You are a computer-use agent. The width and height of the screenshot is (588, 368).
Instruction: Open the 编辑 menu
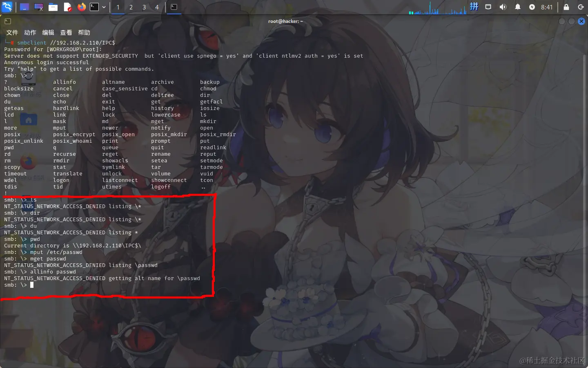click(x=48, y=32)
